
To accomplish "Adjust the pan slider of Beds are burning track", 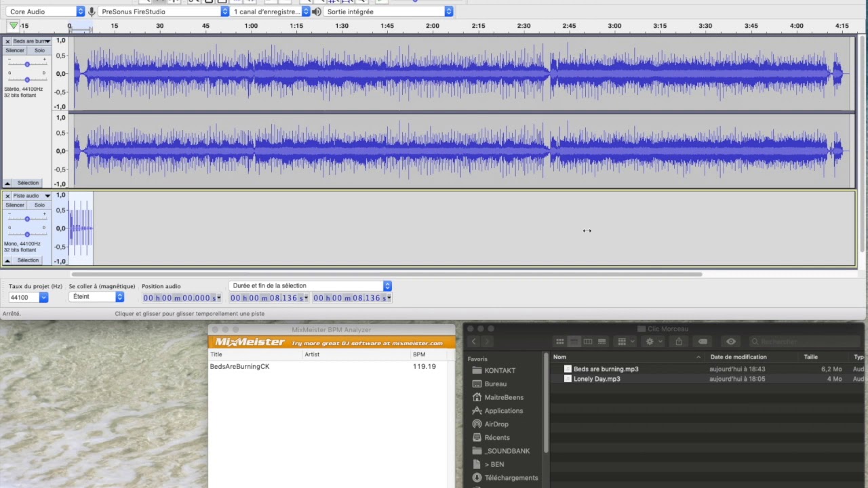I will tap(27, 79).
